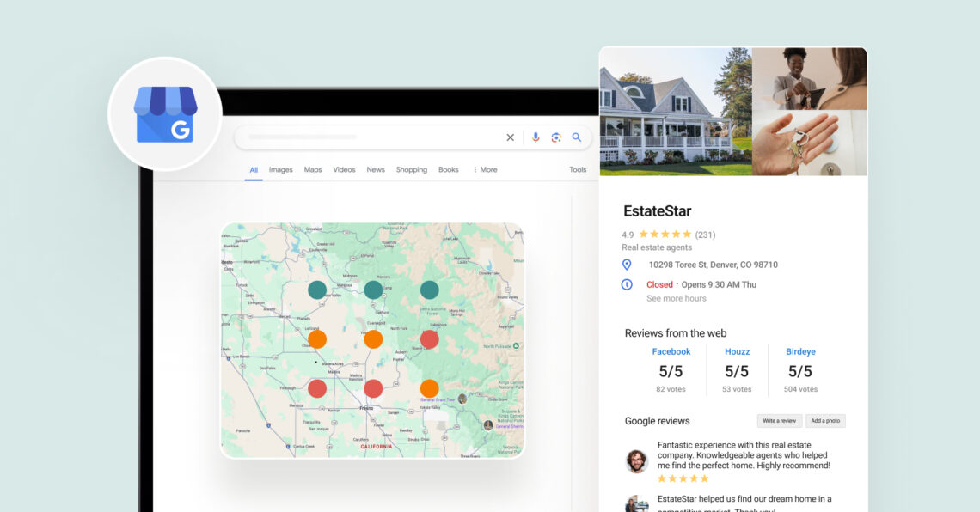This screenshot has width=980, height=512.
Task: Click the red Closed status text
Action: pyautogui.click(x=659, y=284)
